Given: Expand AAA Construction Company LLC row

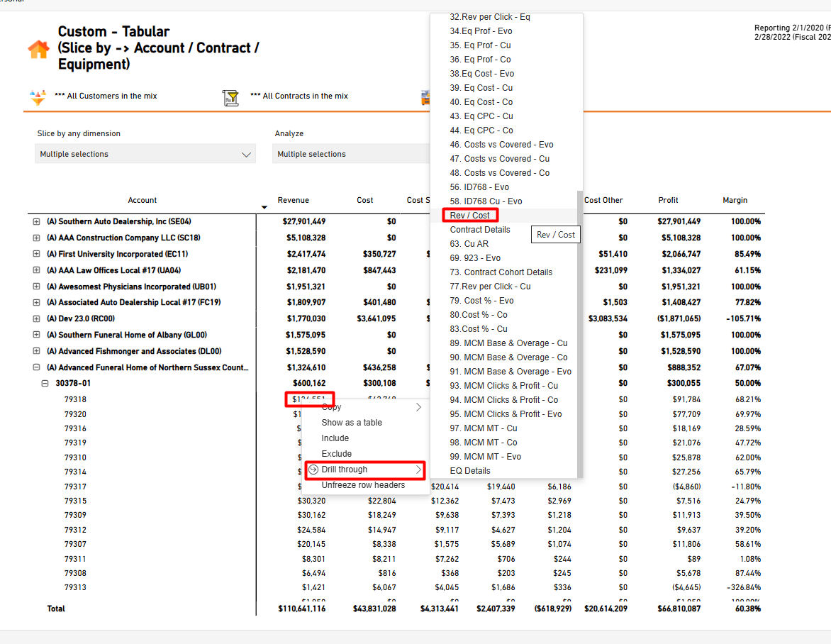Looking at the screenshot, I should point(36,238).
